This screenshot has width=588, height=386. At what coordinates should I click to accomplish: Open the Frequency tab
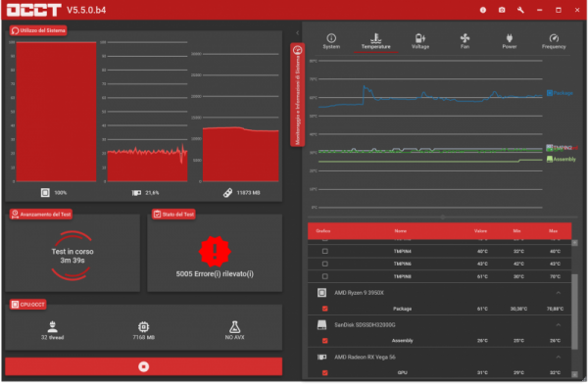point(554,41)
